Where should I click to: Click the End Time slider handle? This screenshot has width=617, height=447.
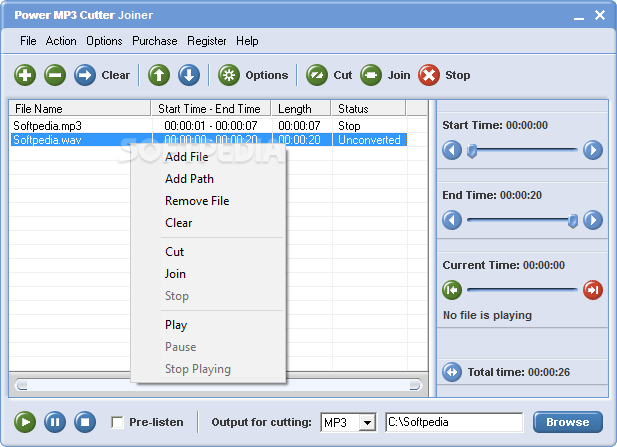tap(573, 221)
